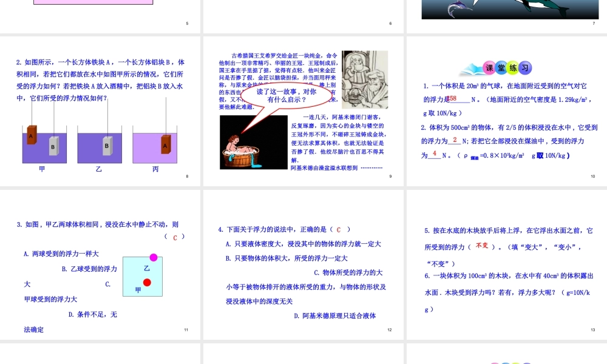The width and height of the screenshot is (607, 364).
Task: Open slide 13 with questions 5 and 6
Action: pos(507,265)
